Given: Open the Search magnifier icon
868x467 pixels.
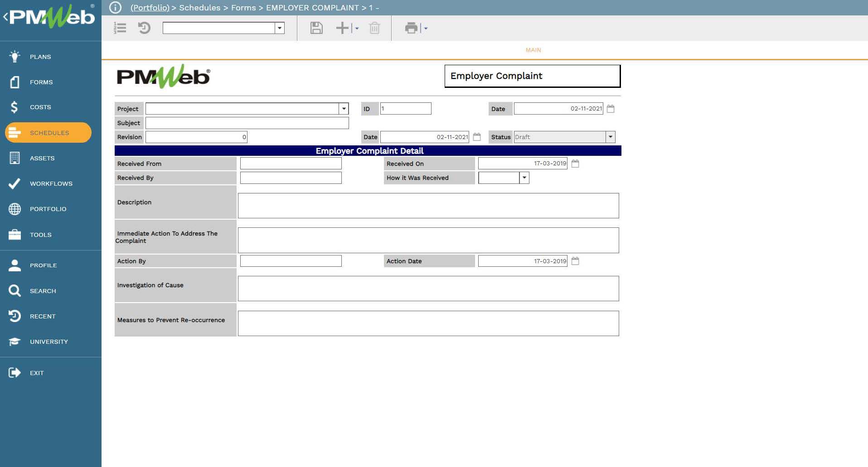Looking at the screenshot, I should point(15,291).
